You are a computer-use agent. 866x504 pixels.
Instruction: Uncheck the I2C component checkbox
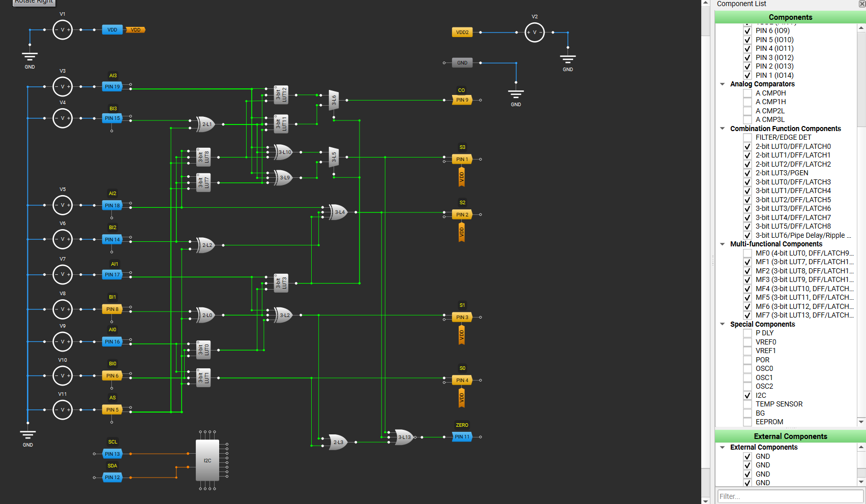[x=748, y=395]
